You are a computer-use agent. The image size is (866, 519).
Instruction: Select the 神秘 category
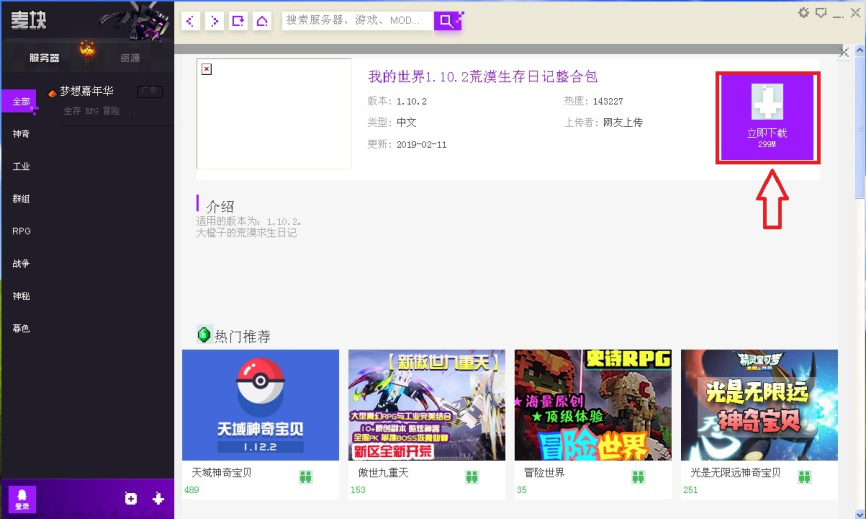(21, 296)
